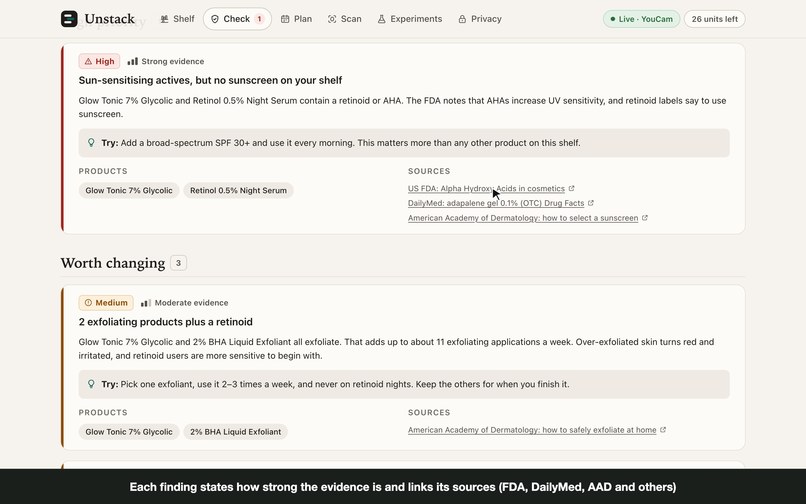806x504 pixels.
Task: Click the Try: SPF 30+ recommendation box
Action: click(x=404, y=143)
